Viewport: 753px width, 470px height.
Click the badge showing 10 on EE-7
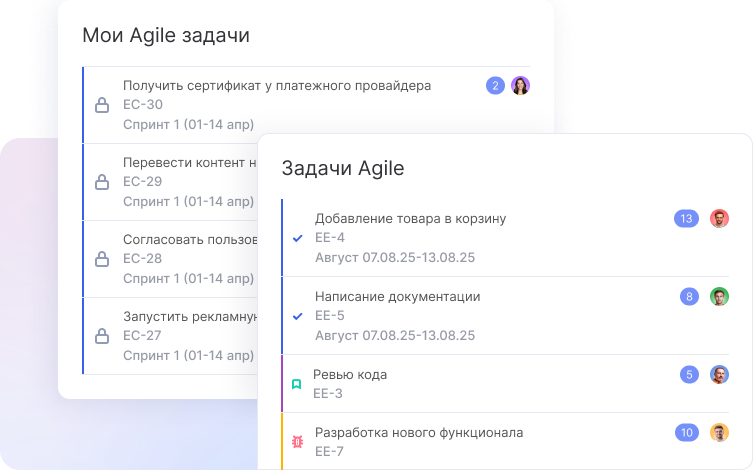[x=687, y=433]
